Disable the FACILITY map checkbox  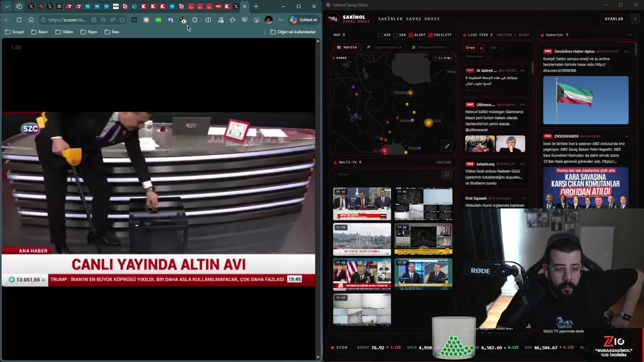coord(431,35)
